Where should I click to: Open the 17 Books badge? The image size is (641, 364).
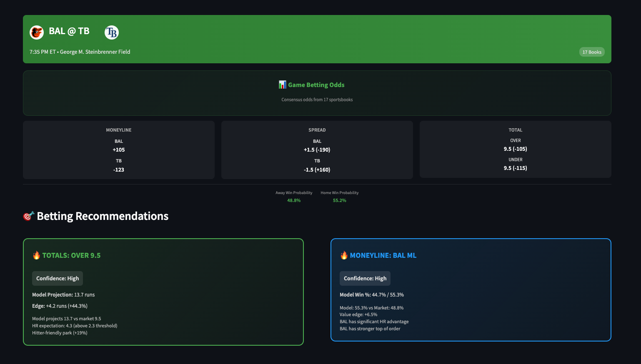592,52
